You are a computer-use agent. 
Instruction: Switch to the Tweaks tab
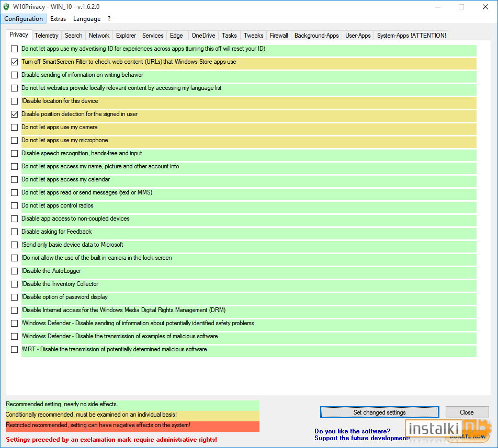pyautogui.click(x=253, y=36)
